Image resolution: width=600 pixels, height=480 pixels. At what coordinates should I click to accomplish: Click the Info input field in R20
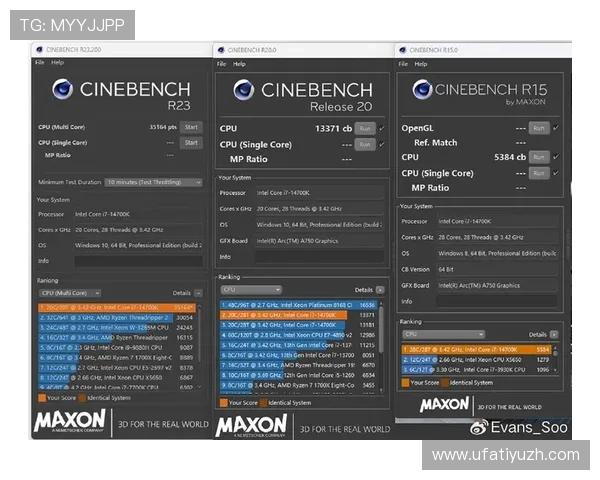coord(320,257)
